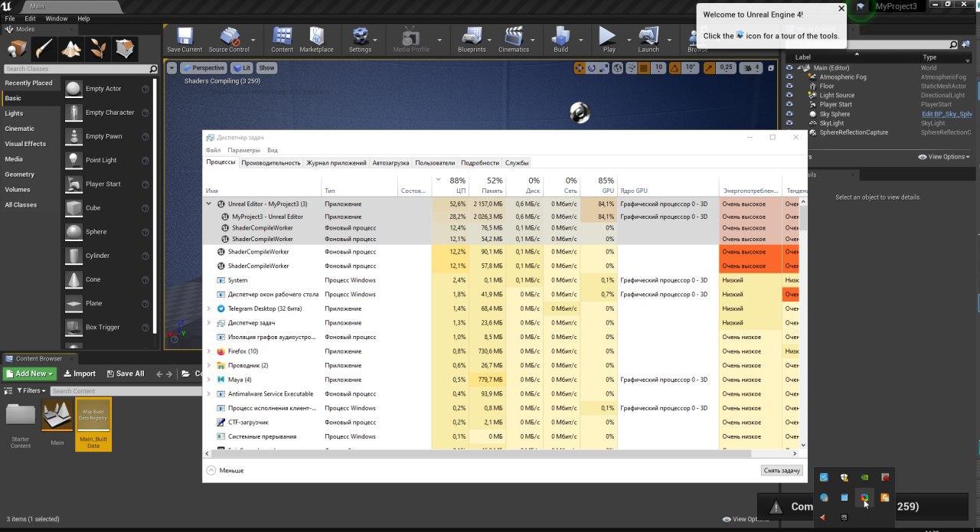Open Edit BP_Sky_Sphere link
This screenshot has height=532, width=980.
(x=946, y=114)
